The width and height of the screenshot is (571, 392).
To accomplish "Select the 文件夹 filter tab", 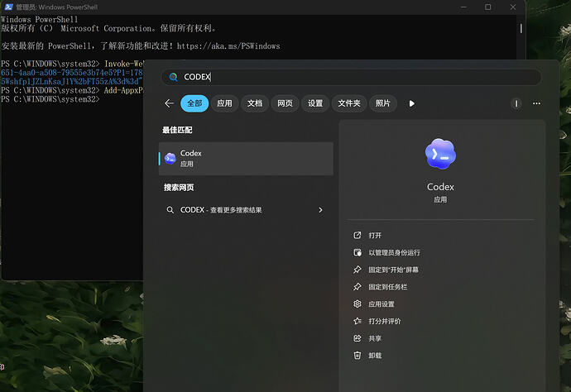I will [x=349, y=103].
